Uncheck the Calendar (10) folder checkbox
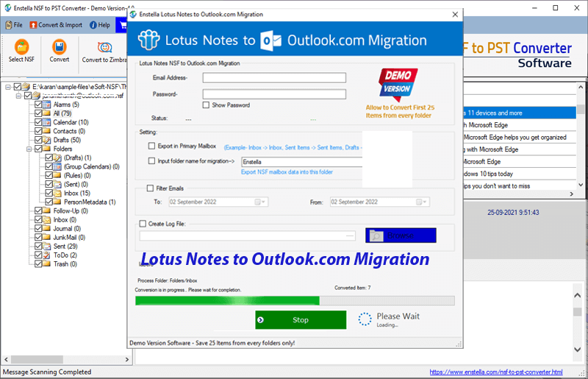Screen dimensions: 588x379 [x=38, y=122]
